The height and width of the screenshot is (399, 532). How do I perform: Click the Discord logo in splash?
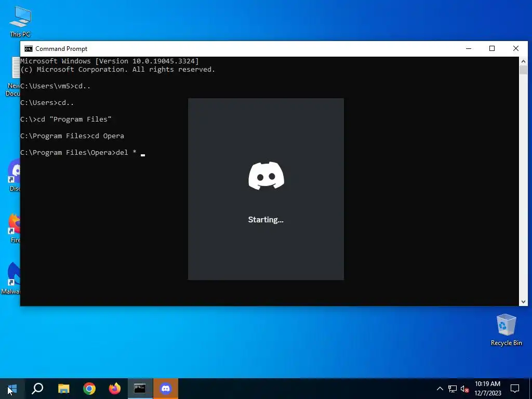click(x=266, y=176)
